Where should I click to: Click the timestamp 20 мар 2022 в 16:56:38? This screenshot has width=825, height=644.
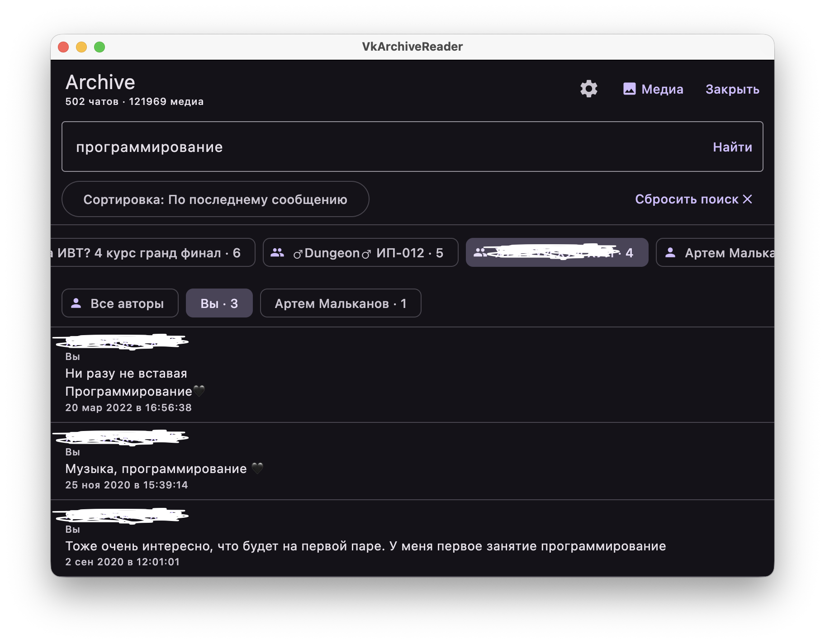(128, 407)
